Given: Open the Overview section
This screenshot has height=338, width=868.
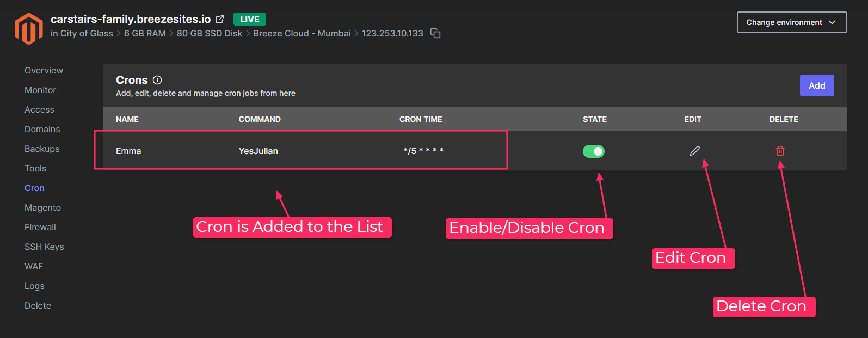Looking at the screenshot, I should coord(44,70).
